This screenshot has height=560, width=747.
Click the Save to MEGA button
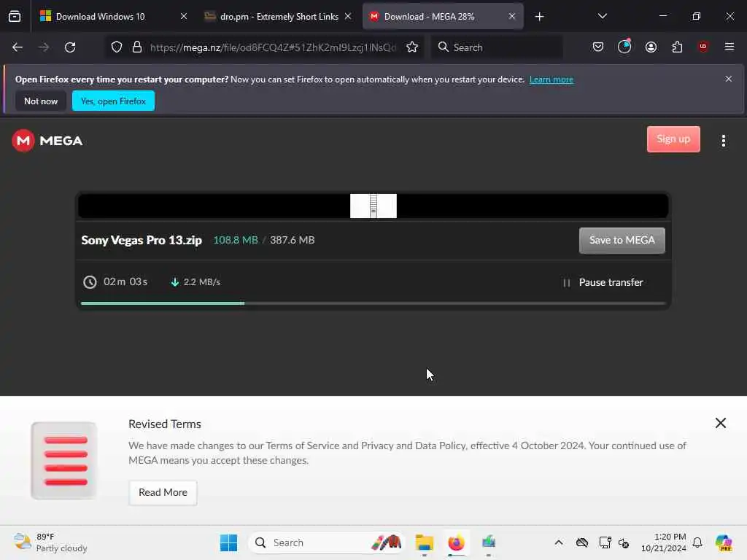tap(622, 241)
